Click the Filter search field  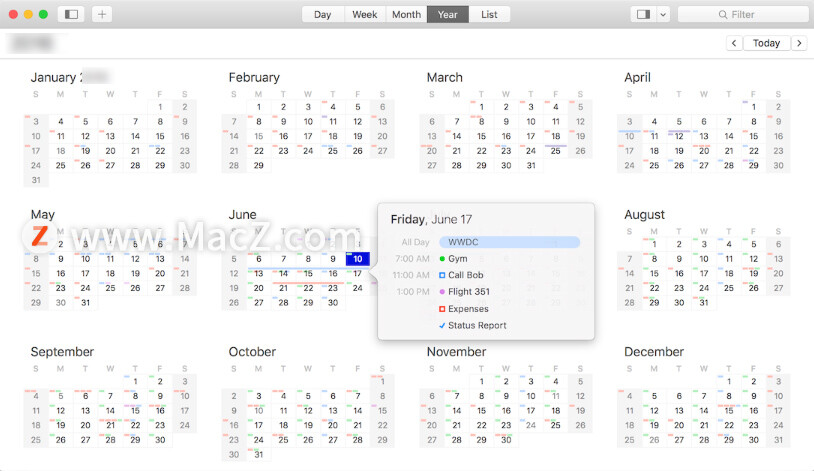click(743, 15)
